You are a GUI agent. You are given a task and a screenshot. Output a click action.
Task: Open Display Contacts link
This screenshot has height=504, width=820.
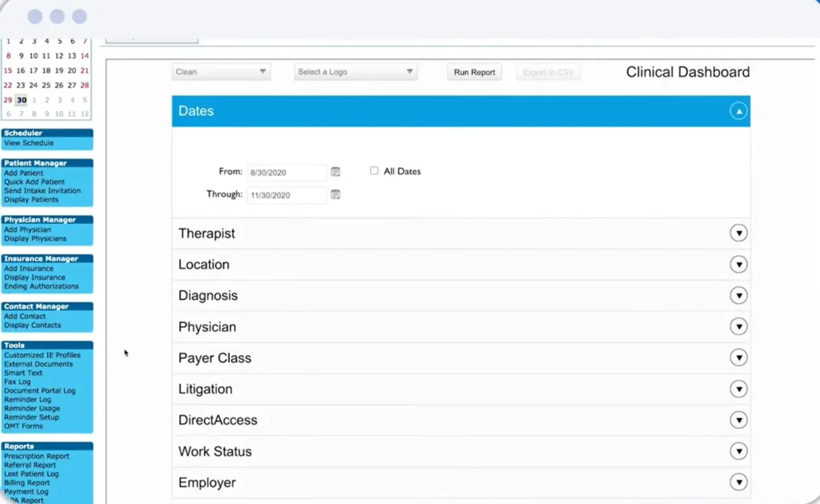pyautogui.click(x=32, y=325)
